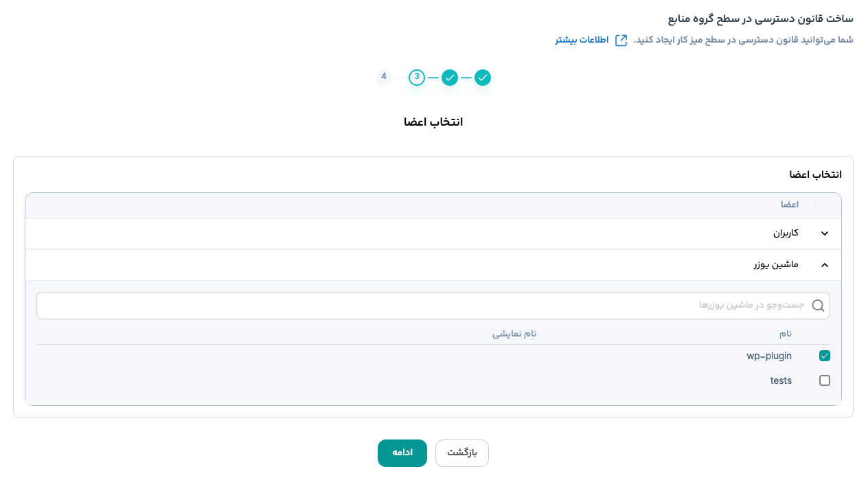Image resolution: width=868 pixels, height=480 pixels.
Task: Click the wp-plugin machine user name
Action: (x=769, y=356)
